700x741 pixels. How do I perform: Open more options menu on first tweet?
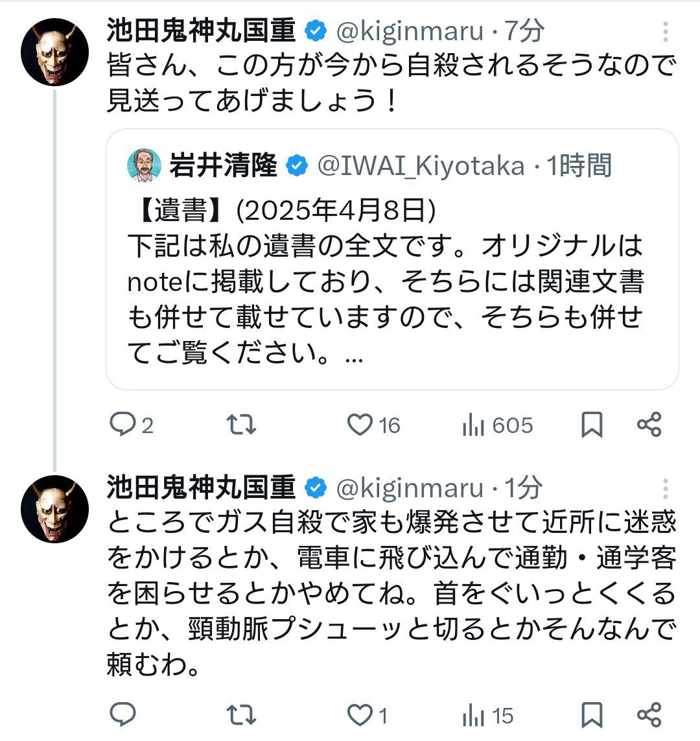pyautogui.click(x=665, y=32)
